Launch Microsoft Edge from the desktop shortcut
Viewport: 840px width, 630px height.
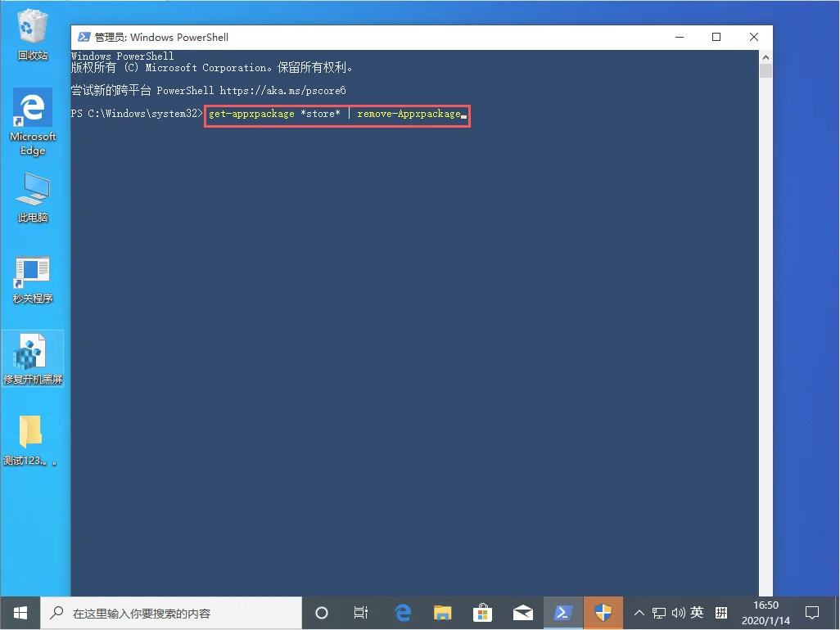(32, 122)
